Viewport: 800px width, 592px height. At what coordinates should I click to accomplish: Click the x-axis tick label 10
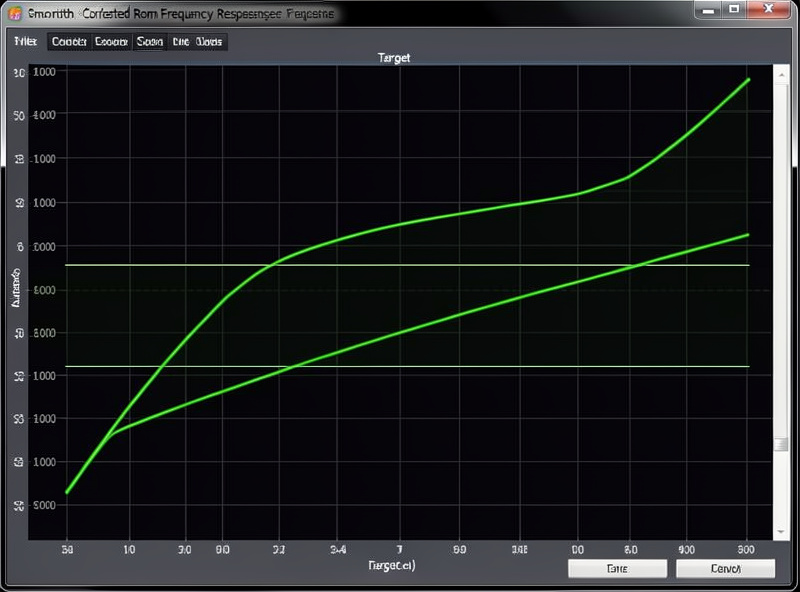[x=129, y=550]
